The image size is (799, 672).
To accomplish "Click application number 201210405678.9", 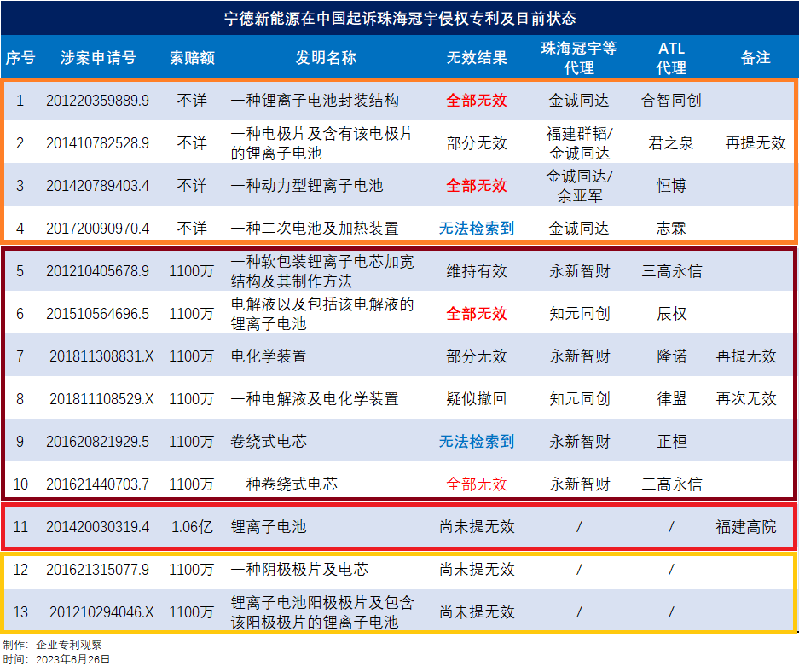I will [98, 271].
